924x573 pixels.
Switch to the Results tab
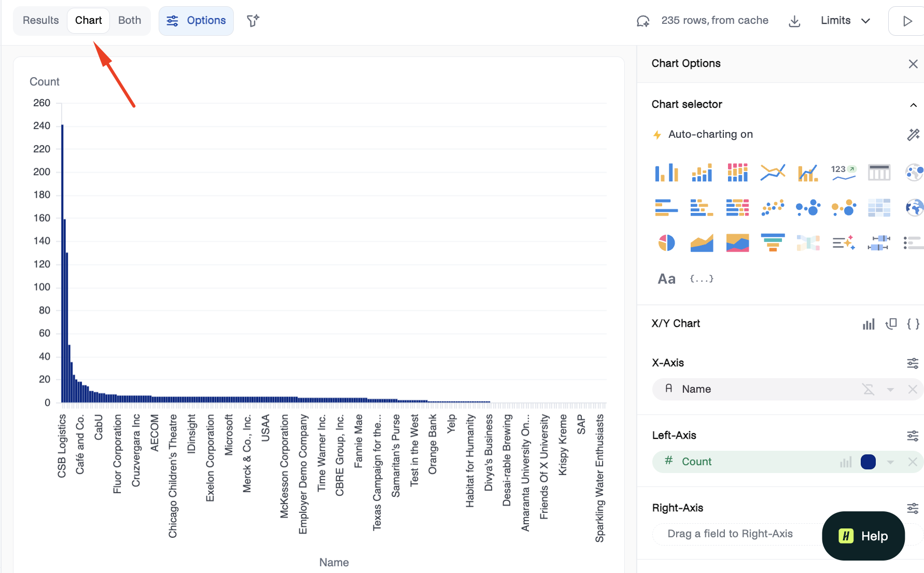click(41, 20)
